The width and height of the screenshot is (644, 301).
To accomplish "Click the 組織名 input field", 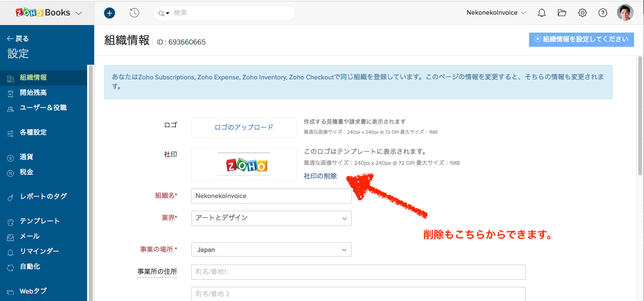I will coord(271,196).
